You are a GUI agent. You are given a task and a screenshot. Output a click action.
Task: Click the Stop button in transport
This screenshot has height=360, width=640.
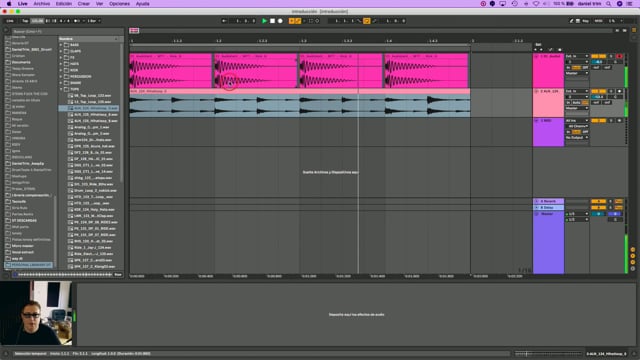tap(272, 21)
